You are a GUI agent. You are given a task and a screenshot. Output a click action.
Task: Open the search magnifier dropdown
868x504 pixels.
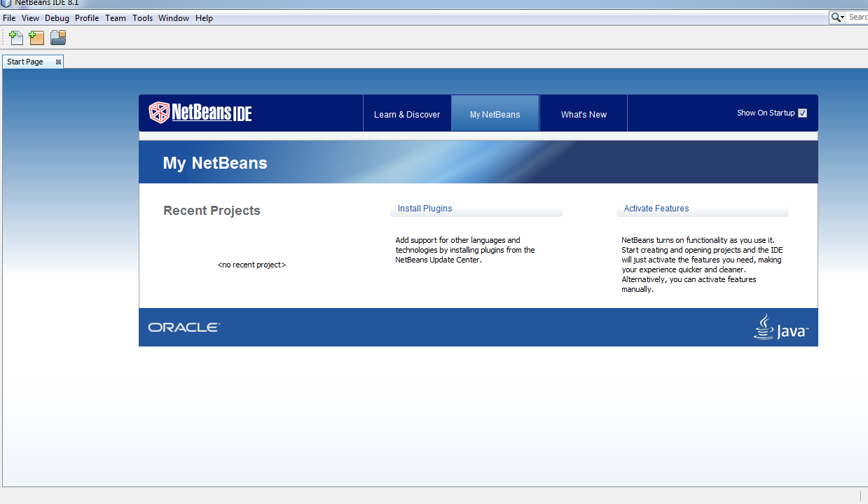[837, 17]
